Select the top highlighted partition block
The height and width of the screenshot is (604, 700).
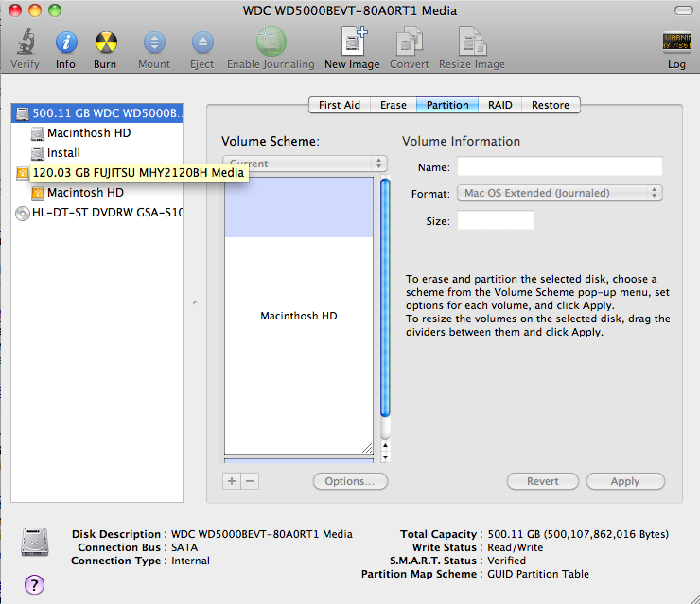[299, 207]
